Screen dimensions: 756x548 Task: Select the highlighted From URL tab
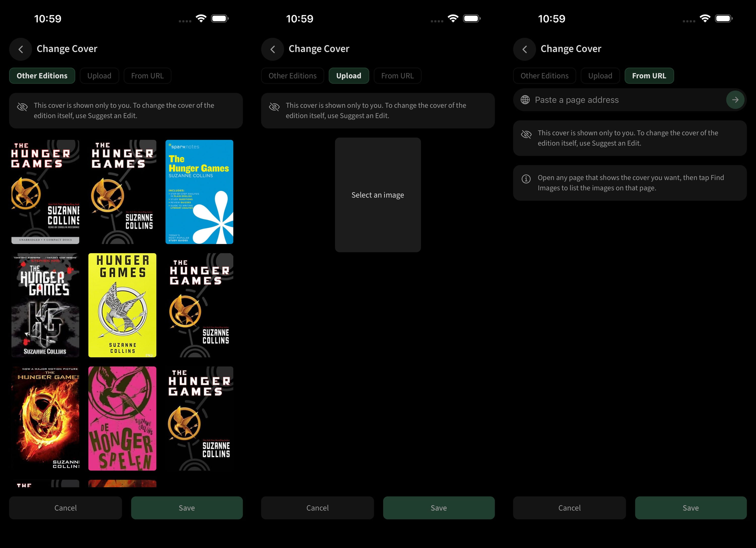coord(649,76)
